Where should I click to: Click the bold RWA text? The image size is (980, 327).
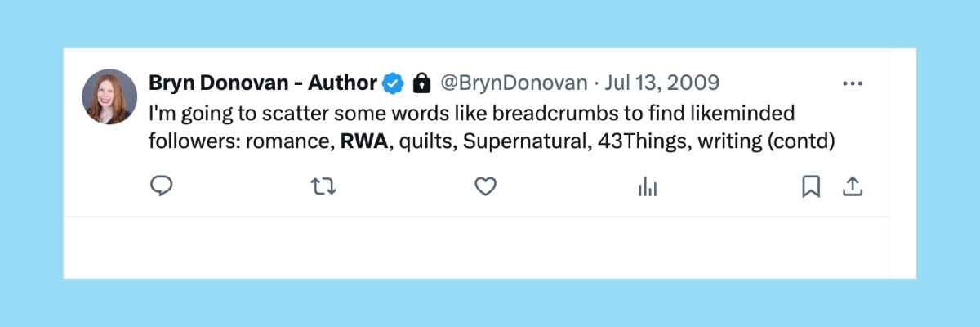coord(364,141)
